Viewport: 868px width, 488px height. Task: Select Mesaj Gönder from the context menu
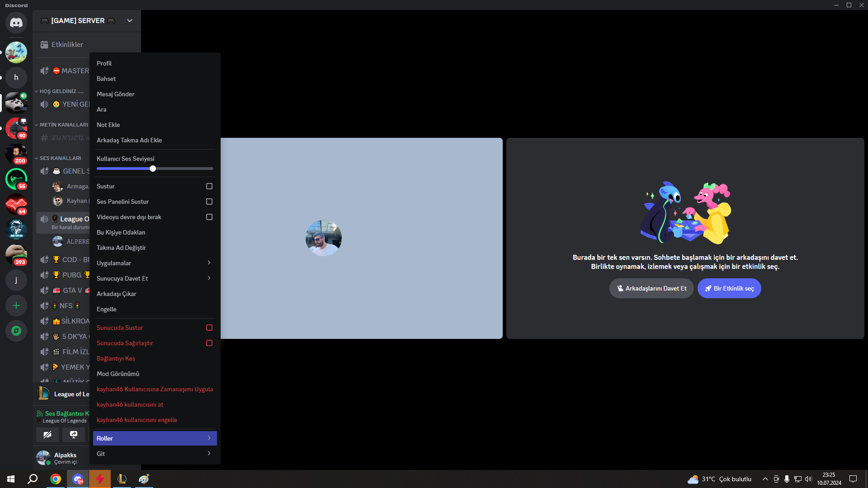[x=116, y=94]
